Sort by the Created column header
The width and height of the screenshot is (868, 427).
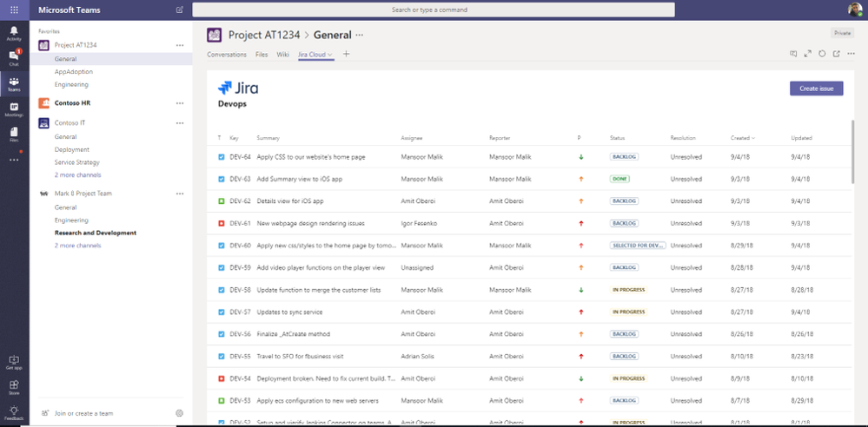pyautogui.click(x=742, y=138)
